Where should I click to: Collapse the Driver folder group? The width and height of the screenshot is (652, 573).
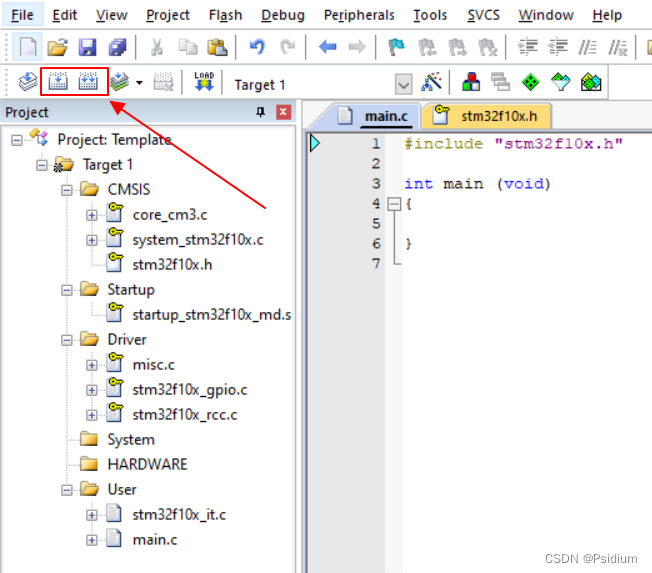[67, 340]
